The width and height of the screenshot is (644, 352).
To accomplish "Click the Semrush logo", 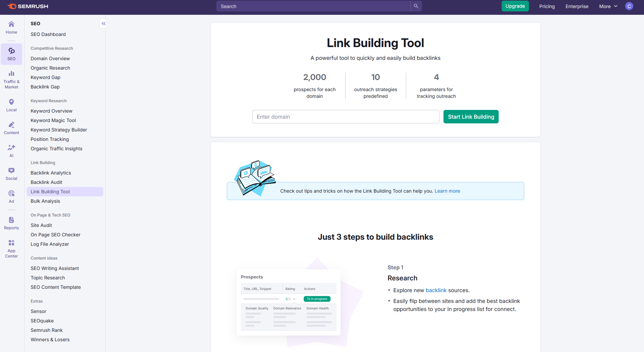I will pos(28,6).
